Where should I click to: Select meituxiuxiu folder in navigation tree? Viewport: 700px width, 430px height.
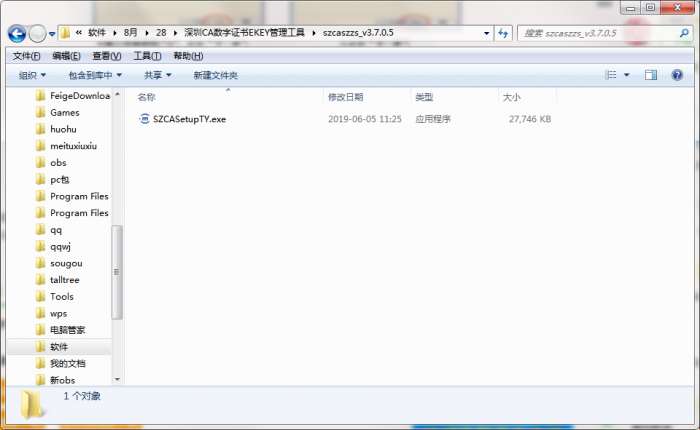(x=73, y=146)
